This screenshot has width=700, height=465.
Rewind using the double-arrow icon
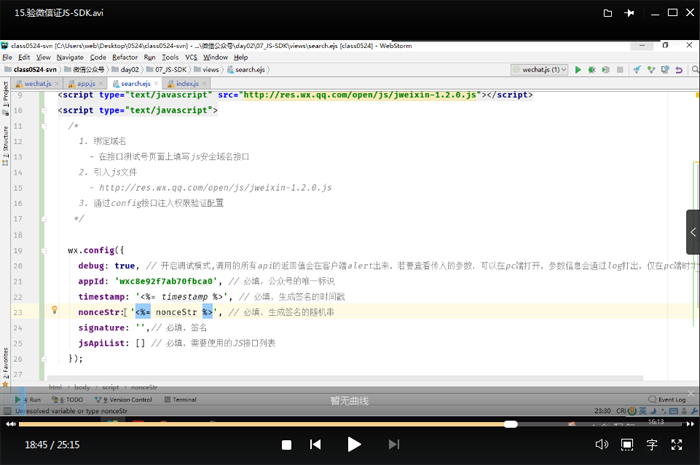coord(11,424)
